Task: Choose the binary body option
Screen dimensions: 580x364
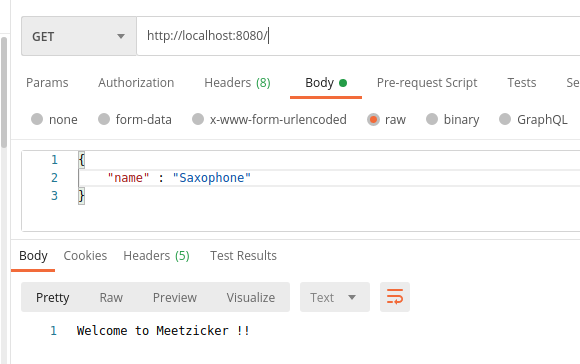Action: tap(432, 119)
